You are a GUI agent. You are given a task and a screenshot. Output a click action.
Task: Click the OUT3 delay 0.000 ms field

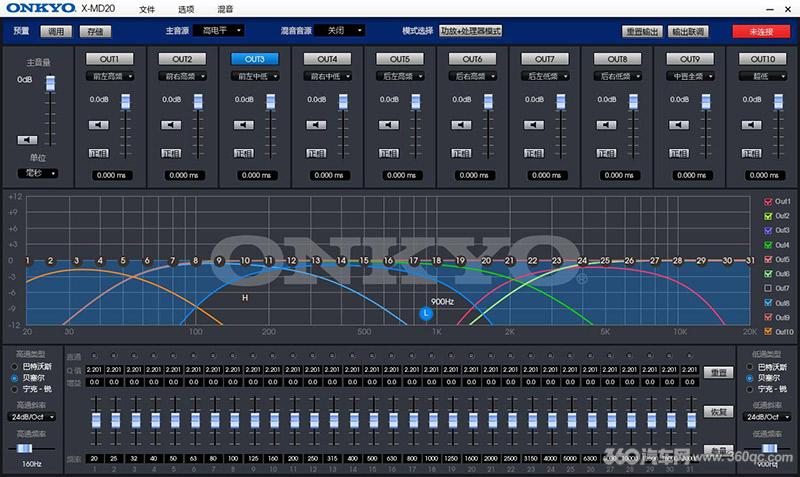pyautogui.click(x=256, y=175)
